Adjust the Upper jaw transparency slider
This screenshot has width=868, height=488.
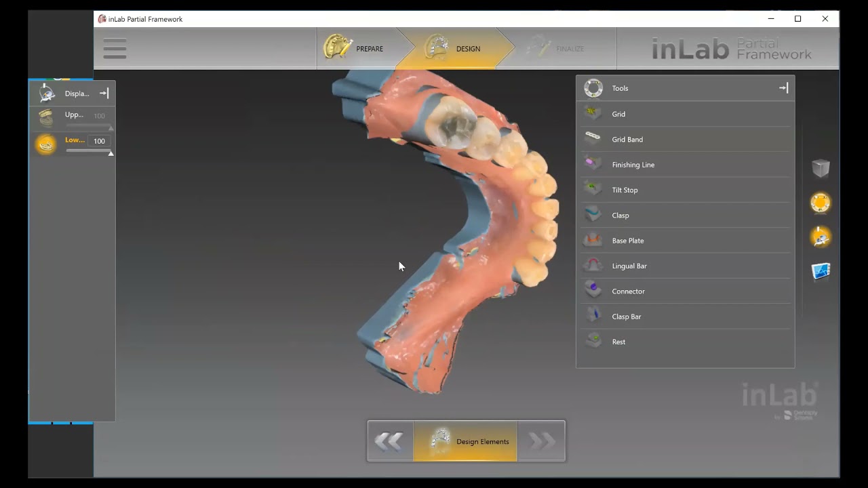89,127
